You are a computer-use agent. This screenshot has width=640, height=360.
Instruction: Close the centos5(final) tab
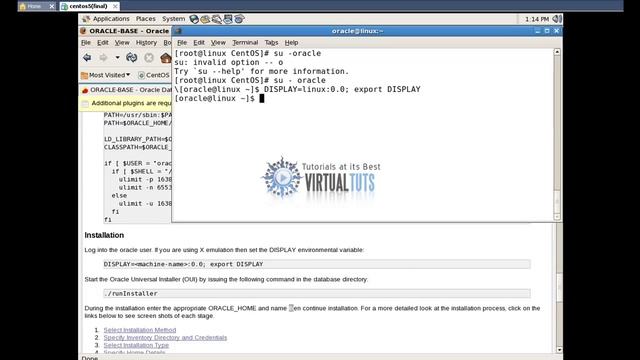(116, 6)
